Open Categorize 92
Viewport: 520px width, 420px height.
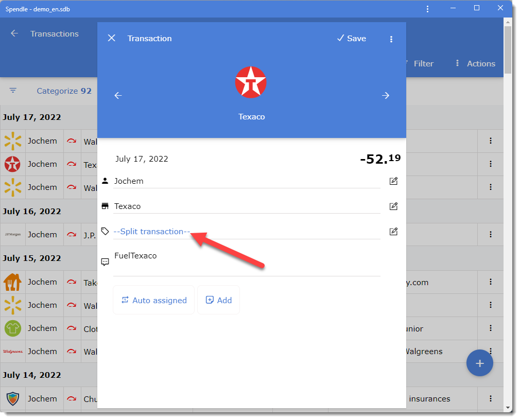click(x=64, y=91)
